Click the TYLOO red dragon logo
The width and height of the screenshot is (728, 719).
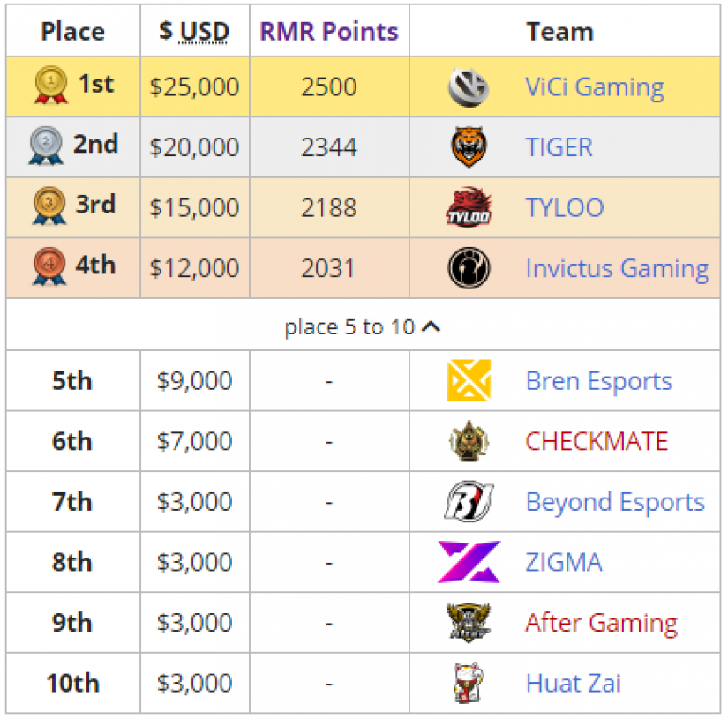(469, 207)
